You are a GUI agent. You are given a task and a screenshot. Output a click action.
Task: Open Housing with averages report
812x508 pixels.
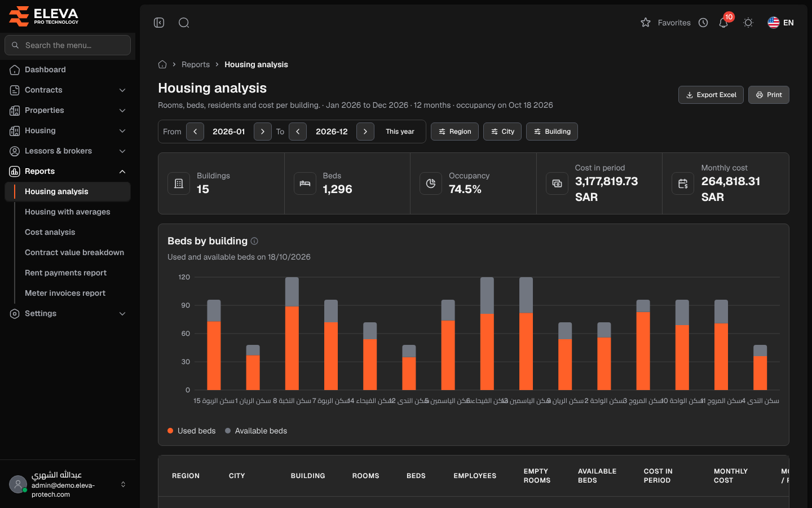[68, 212]
